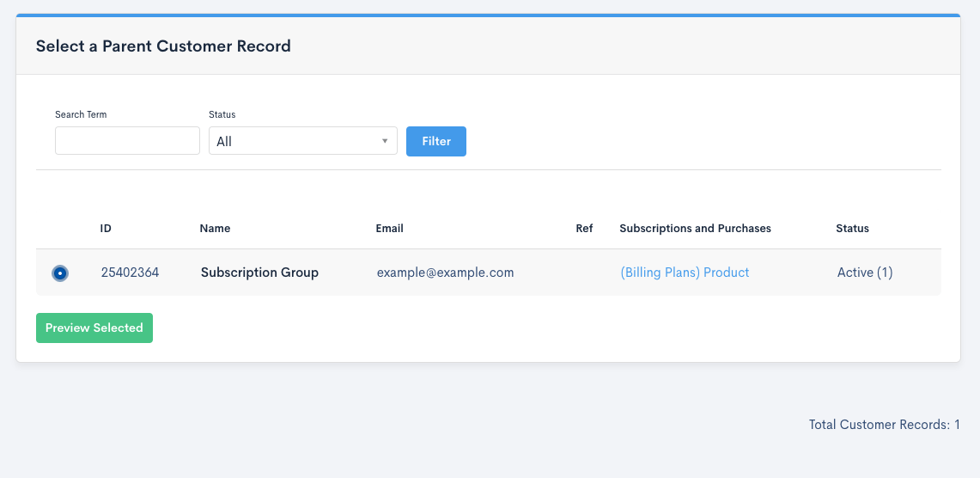The width and height of the screenshot is (980, 478).
Task: Click the Name column header
Action: point(215,229)
